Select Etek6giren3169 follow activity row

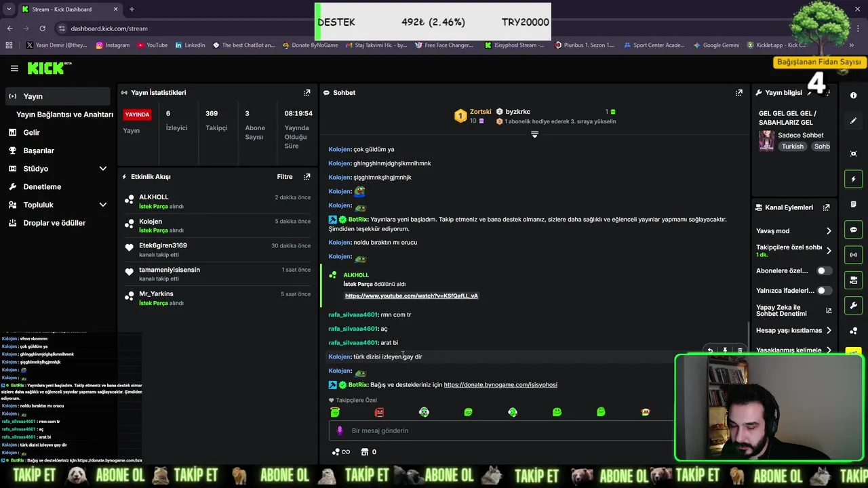pyautogui.click(x=217, y=249)
